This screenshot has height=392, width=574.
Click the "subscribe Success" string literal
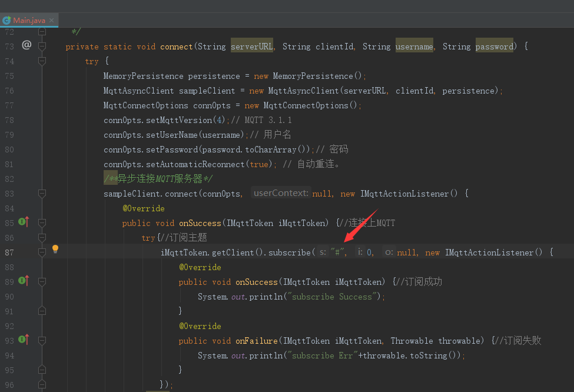[x=332, y=297]
